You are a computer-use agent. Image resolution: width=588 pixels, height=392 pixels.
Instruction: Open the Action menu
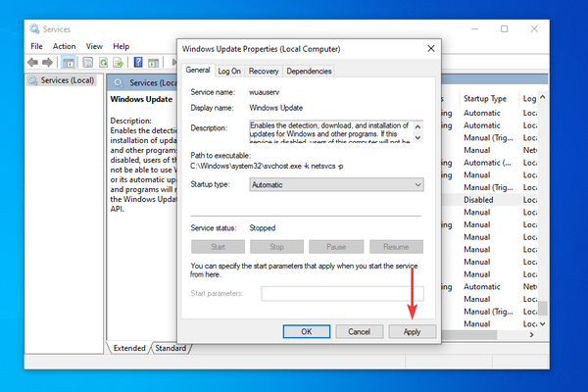point(64,46)
